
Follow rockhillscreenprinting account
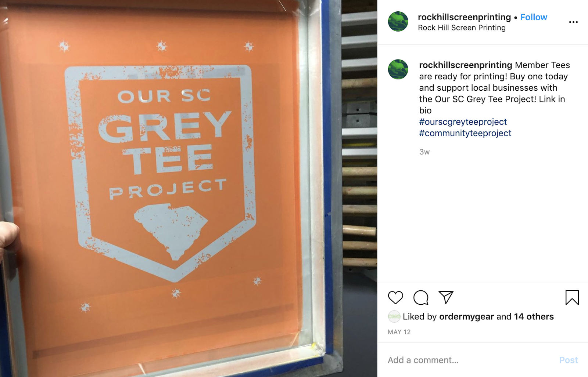[x=534, y=17]
